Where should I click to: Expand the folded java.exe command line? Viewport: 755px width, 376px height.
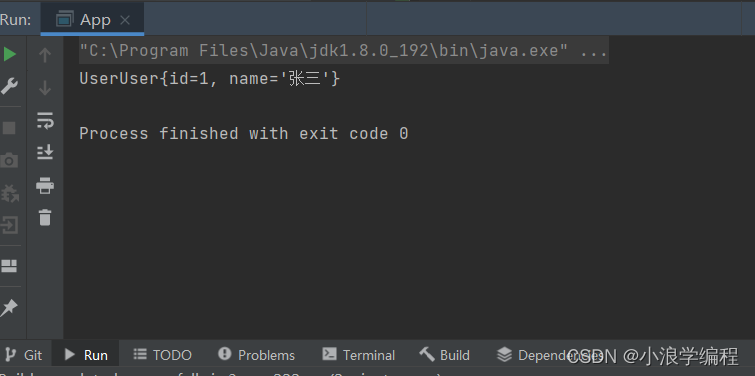(x=594, y=50)
